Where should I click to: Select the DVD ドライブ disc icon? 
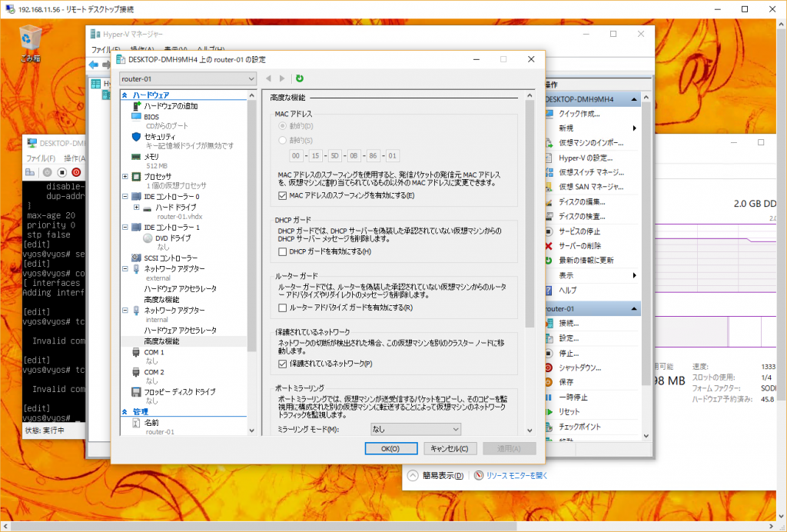tap(148, 238)
